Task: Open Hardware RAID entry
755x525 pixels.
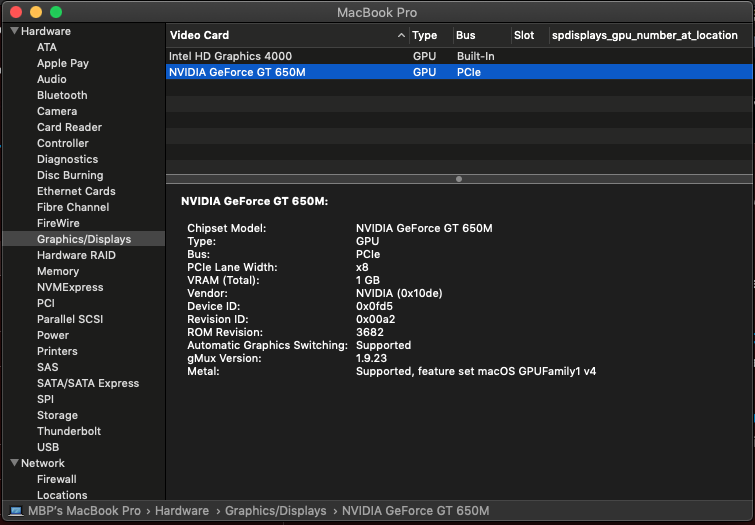Action: [76, 255]
